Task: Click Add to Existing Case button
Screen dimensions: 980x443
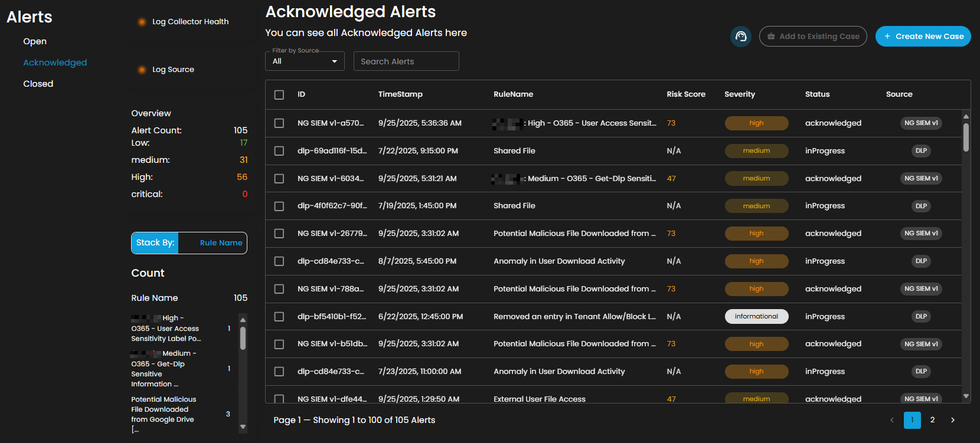Action: [813, 37]
